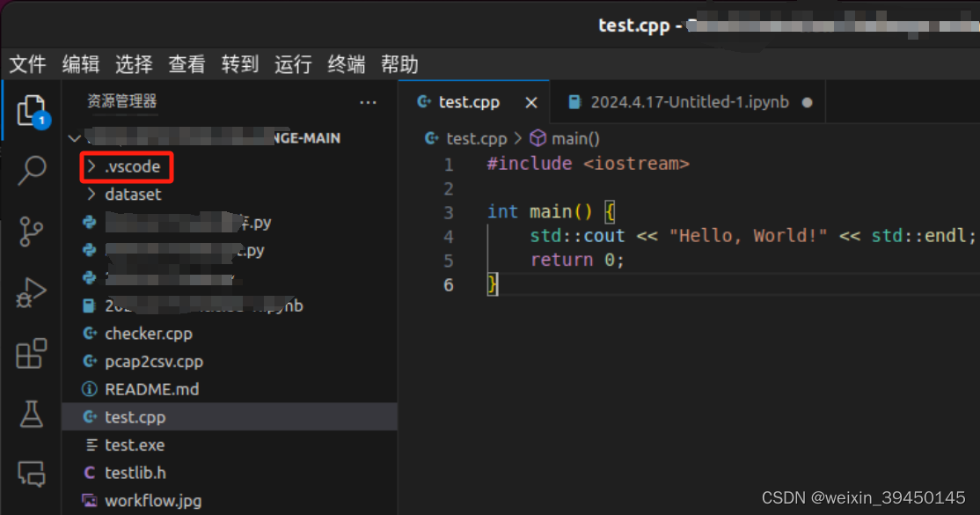
Task: Click the test.cpp breadcrumb
Action: pos(474,138)
